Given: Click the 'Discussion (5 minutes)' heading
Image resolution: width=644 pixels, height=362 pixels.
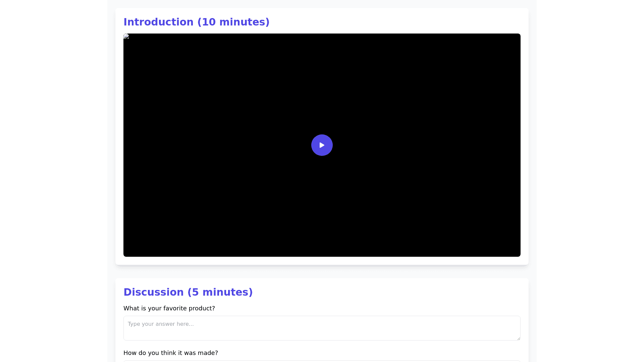Looking at the screenshot, I should coord(188,292).
